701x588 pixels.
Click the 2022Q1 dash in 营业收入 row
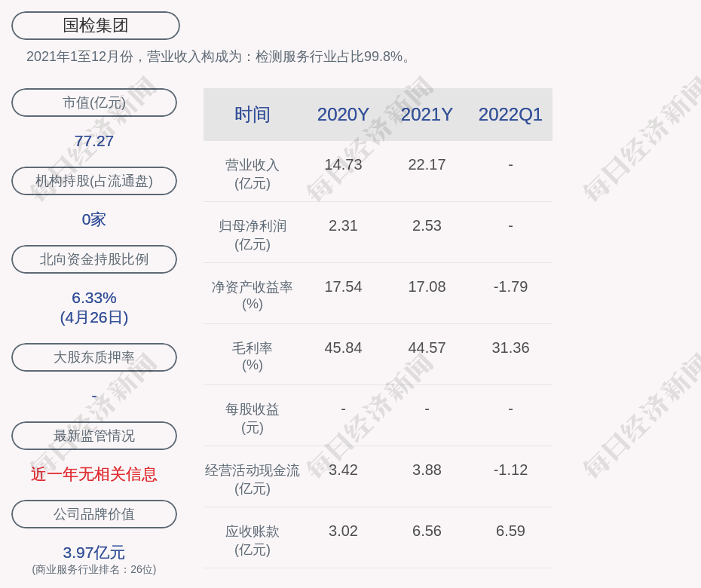510,165
